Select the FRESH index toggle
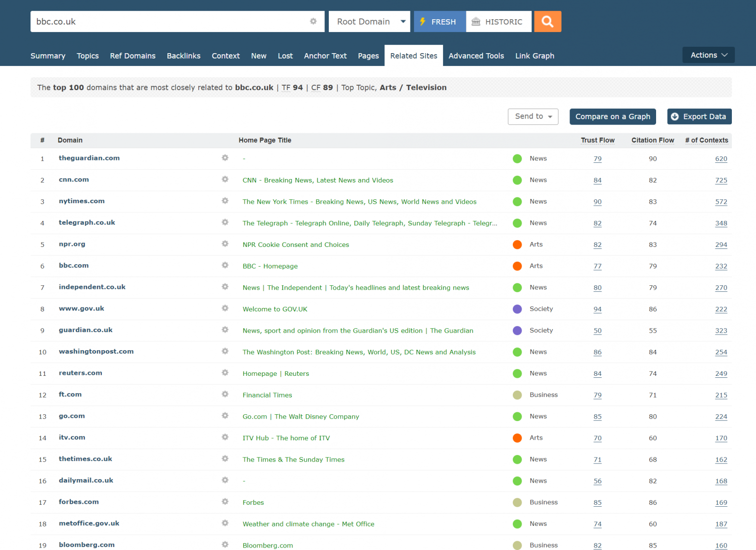The width and height of the screenshot is (756, 550). click(440, 22)
